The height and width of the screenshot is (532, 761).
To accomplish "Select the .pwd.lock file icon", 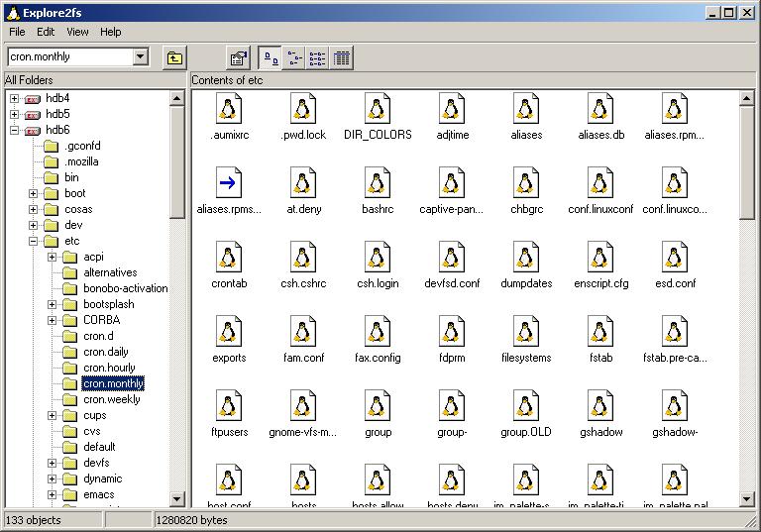I will [303, 108].
